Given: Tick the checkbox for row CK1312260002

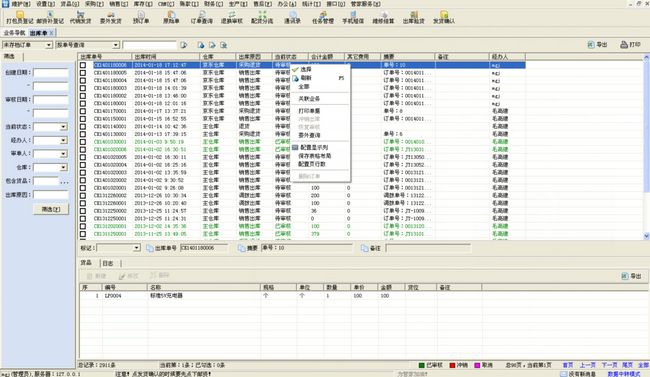Looking at the screenshot, I should point(83,195).
